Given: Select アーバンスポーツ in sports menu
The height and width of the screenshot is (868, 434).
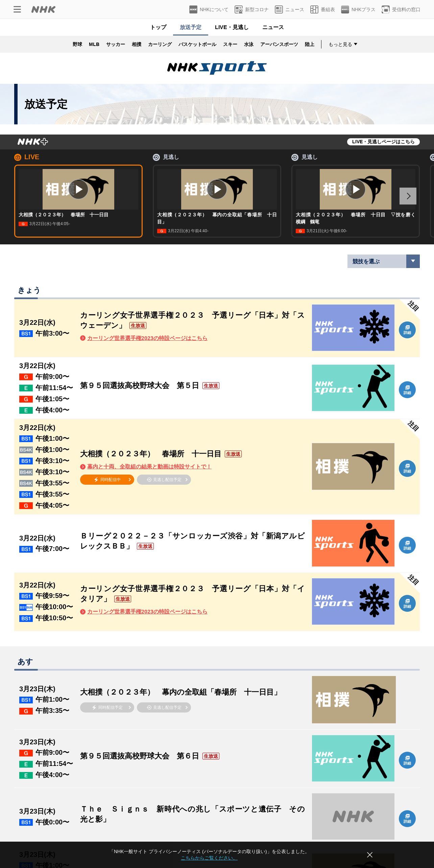Looking at the screenshot, I should [x=279, y=44].
